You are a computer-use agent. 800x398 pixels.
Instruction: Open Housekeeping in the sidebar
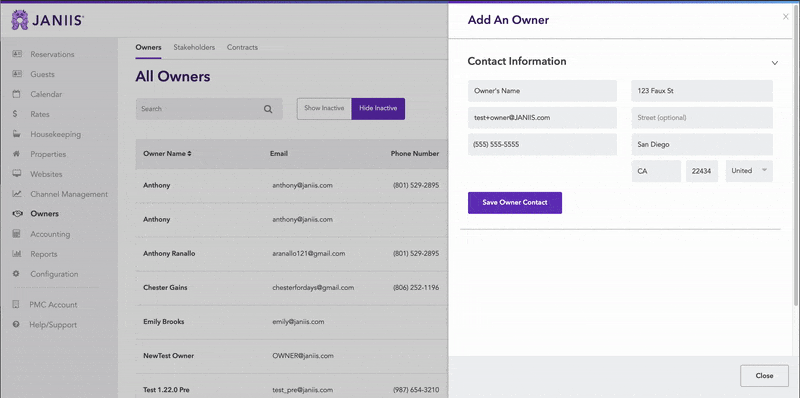56,134
